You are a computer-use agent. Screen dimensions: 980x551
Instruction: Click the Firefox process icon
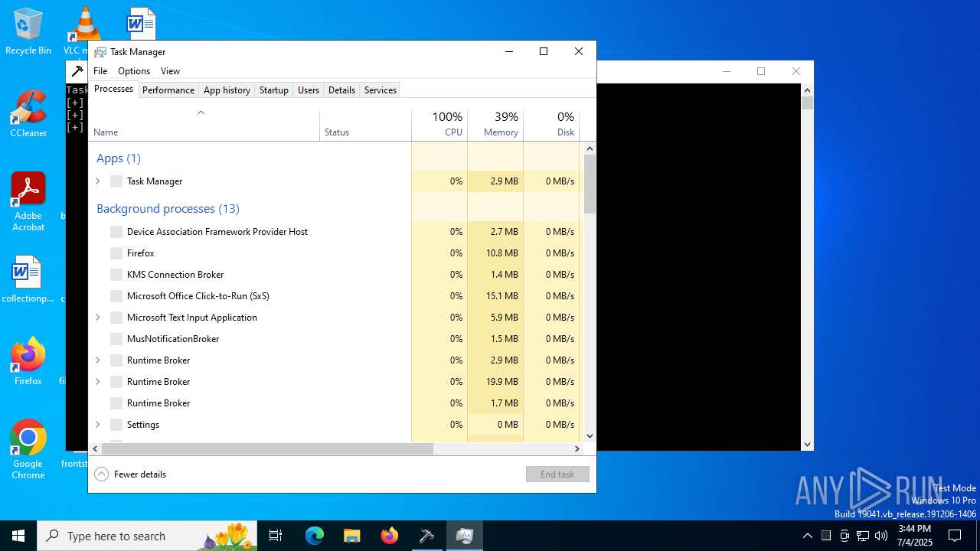[116, 253]
